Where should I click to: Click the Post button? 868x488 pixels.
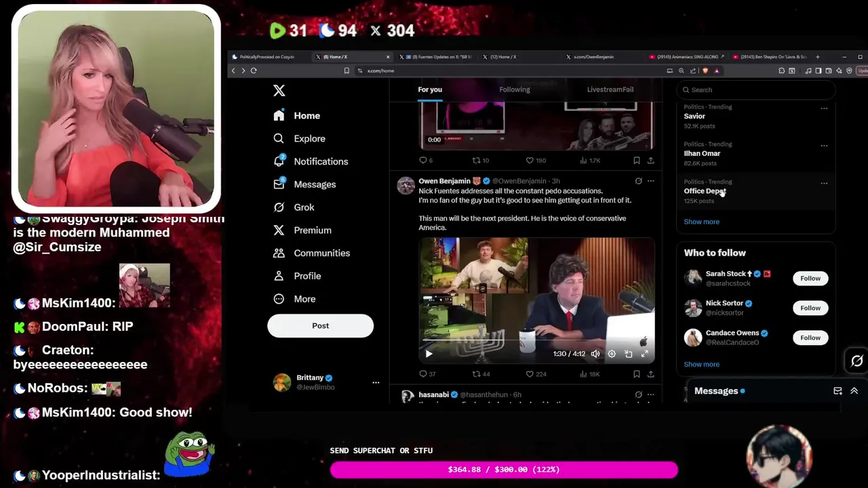tap(320, 326)
